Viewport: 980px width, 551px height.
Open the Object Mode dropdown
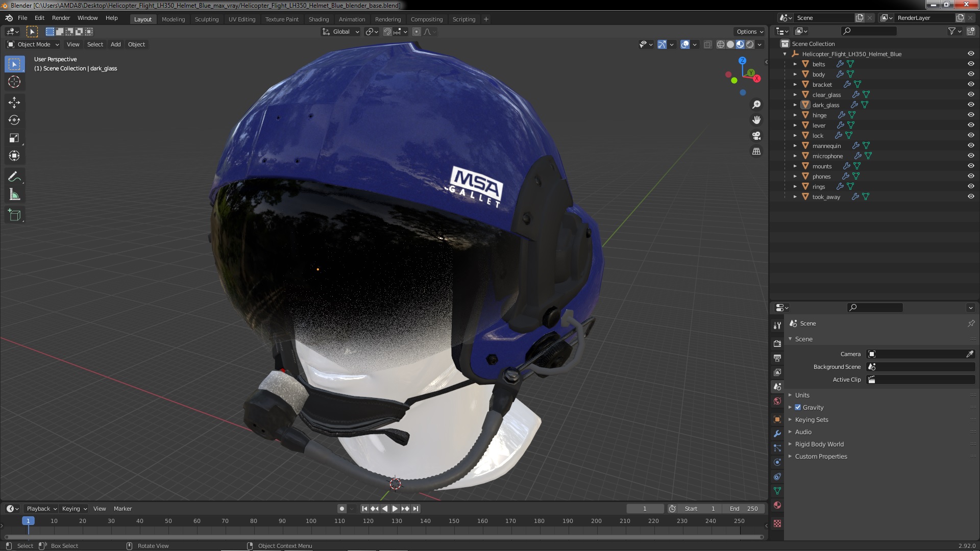click(x=33, y=44)
